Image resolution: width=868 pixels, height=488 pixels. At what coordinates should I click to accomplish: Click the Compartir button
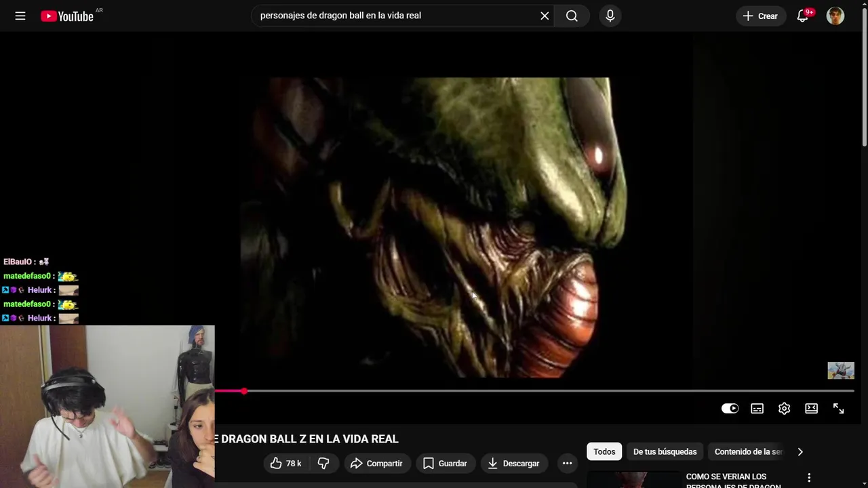coord(377,464)
